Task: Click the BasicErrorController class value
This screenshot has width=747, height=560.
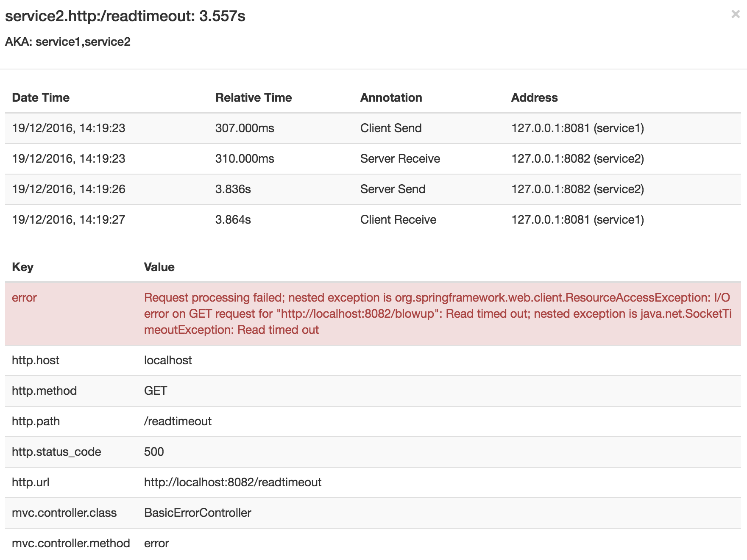Action: click(198, 513)
